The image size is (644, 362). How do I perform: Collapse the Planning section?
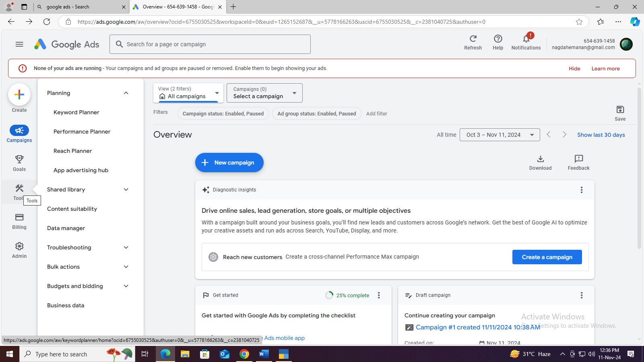tap(126, 93)
